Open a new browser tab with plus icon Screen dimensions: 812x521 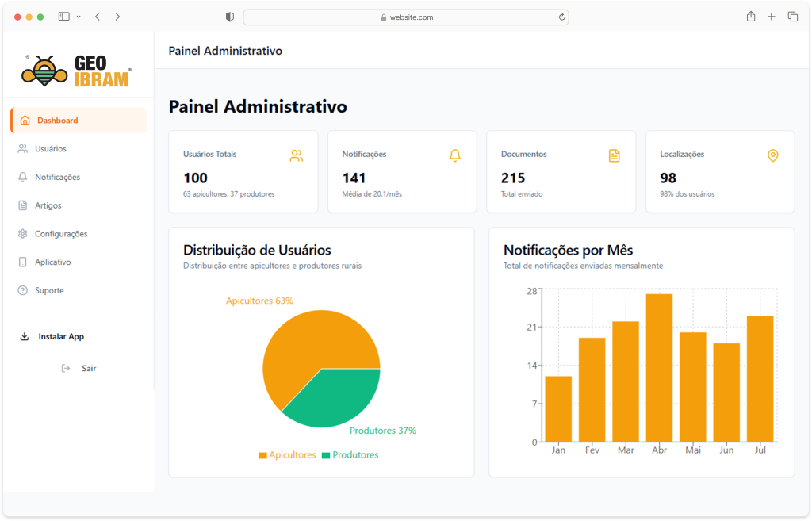(x=772, y=17)
